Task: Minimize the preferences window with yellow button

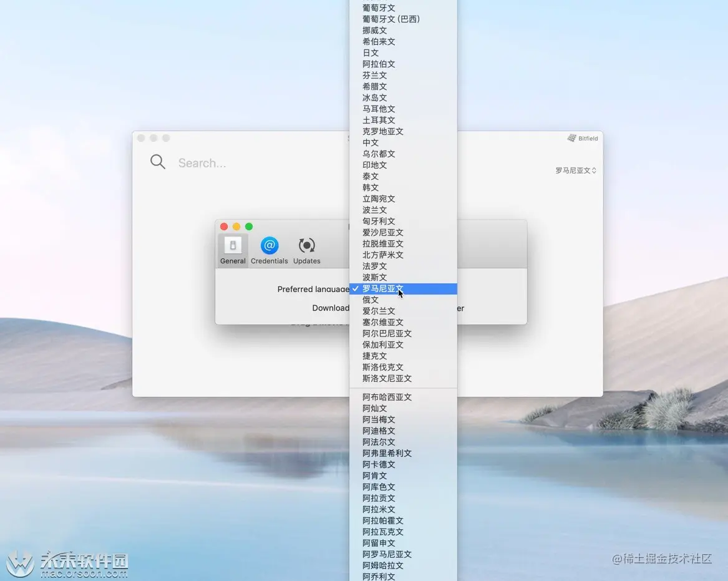Action: pos(236,227)
